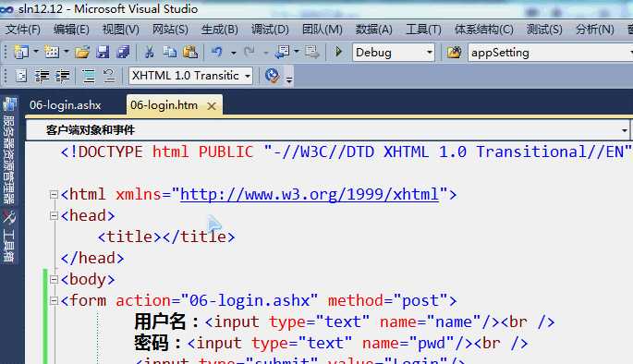Screen dimensions: 633x364
Task: Click the Save All toolbar icon
Action: [x=123, y=52]
